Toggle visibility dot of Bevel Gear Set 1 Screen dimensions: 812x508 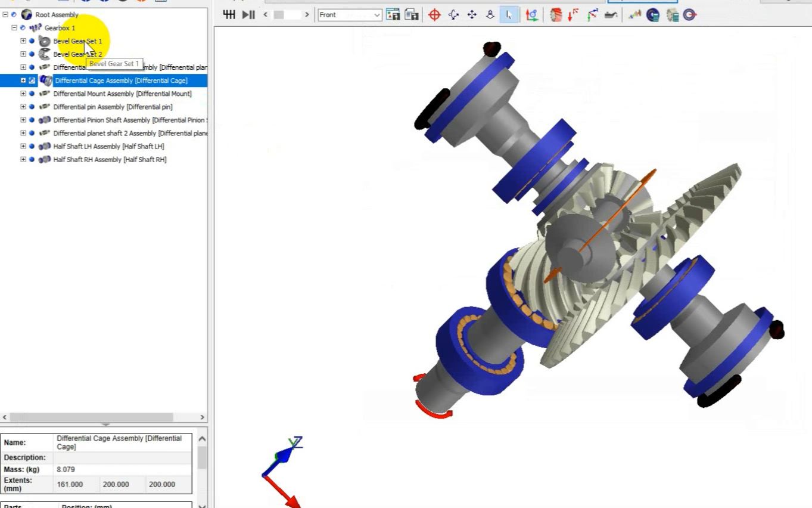click(32, 41)
